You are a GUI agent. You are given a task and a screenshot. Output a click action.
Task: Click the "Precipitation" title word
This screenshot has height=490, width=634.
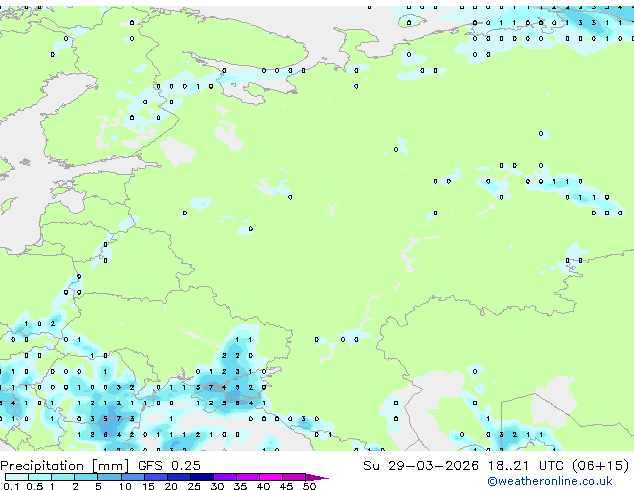click(x=42, y=466)
